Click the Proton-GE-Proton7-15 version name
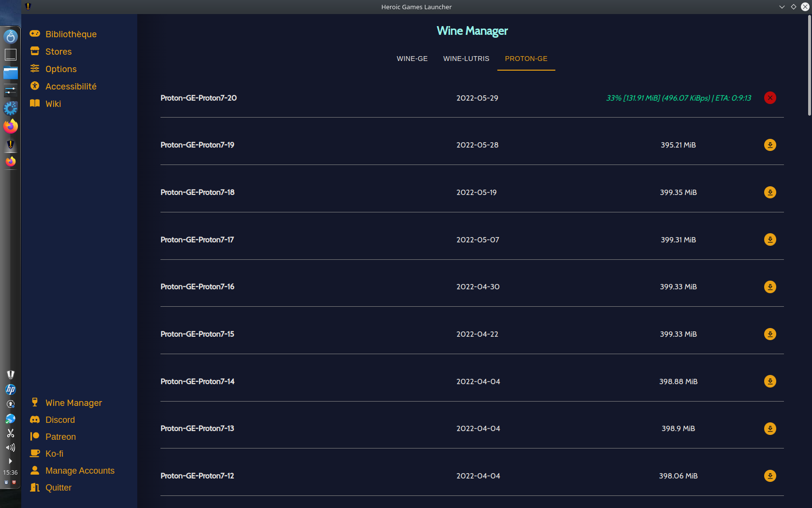This screenshot has width=812, height=508. coord(197,334)
